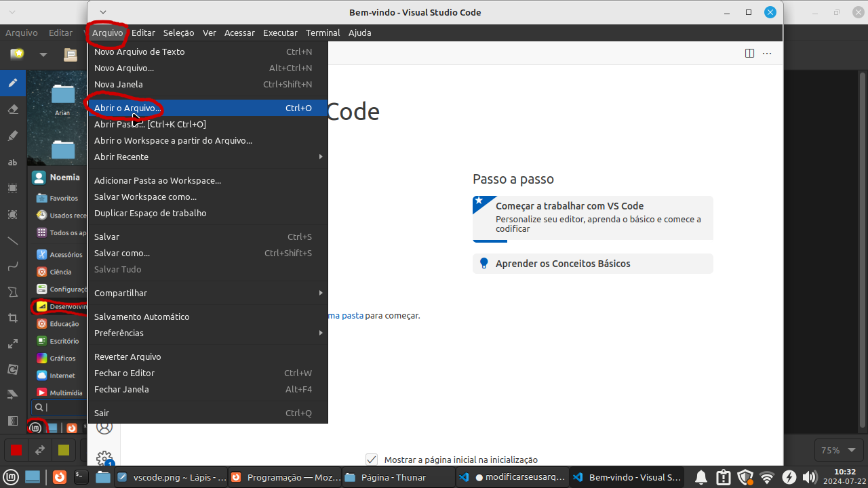Select the curve tool in the Lápis sidebar
The height and width of the screenshot is (488, 868).
12,266
